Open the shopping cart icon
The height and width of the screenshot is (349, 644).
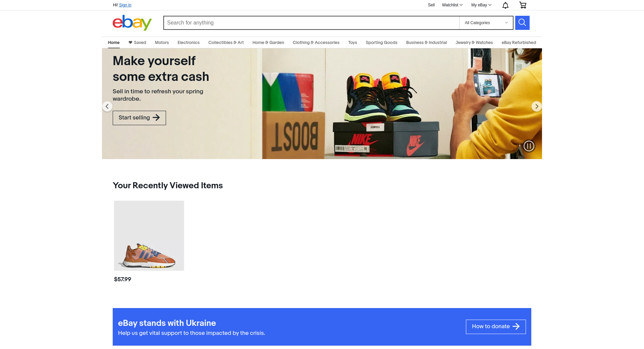523,5
